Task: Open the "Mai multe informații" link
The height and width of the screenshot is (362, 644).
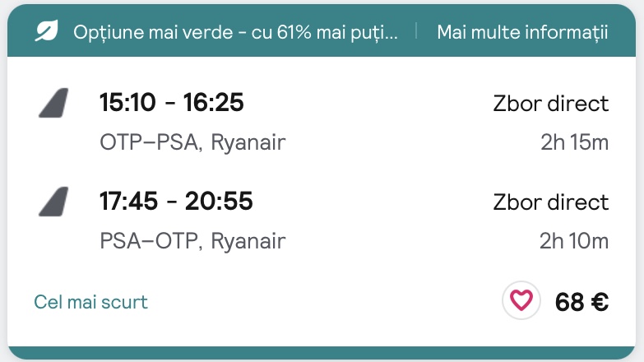Action: [x=522, y=32]
